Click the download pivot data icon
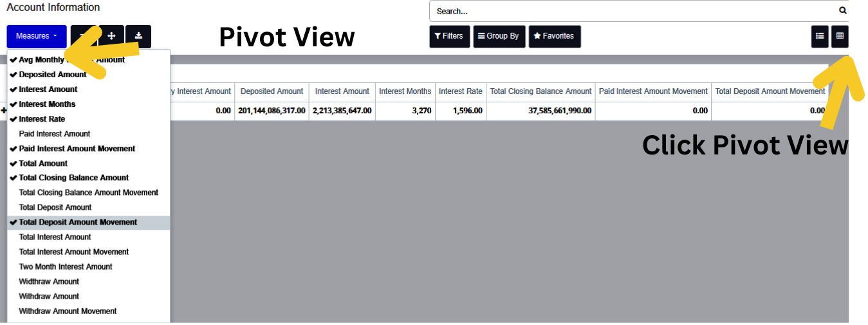 pos(138,36)
